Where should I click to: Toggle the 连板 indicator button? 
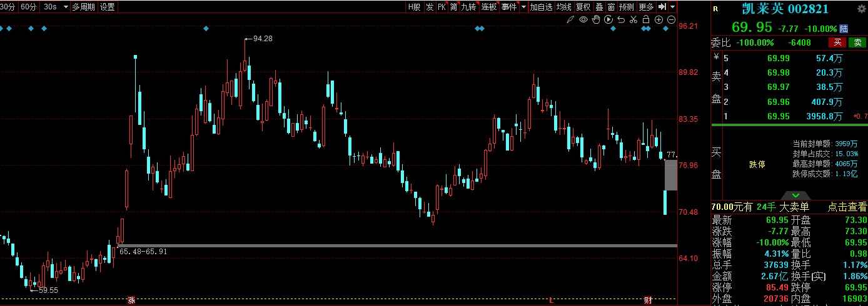pos(489,7)
